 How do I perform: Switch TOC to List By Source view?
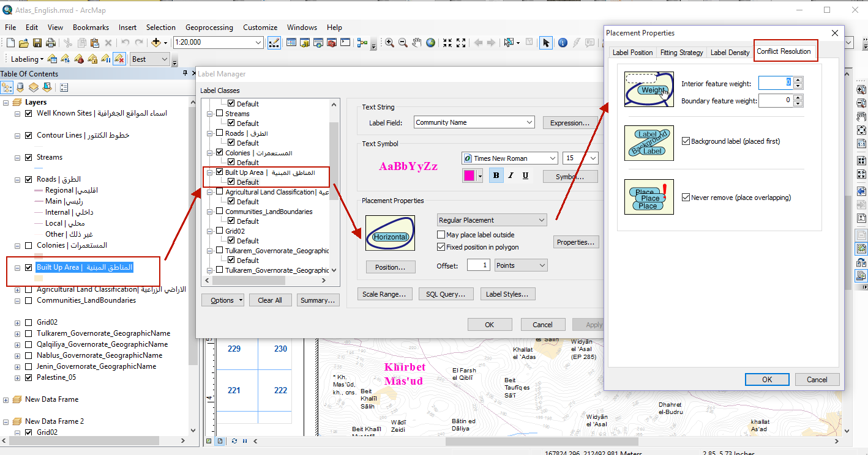tap(20, 87)
